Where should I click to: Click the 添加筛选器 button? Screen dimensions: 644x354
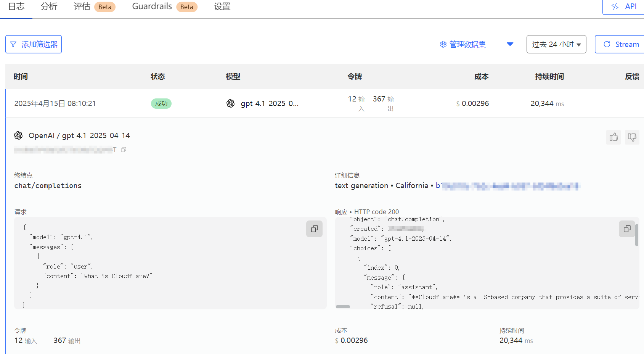tap(34, 44)
